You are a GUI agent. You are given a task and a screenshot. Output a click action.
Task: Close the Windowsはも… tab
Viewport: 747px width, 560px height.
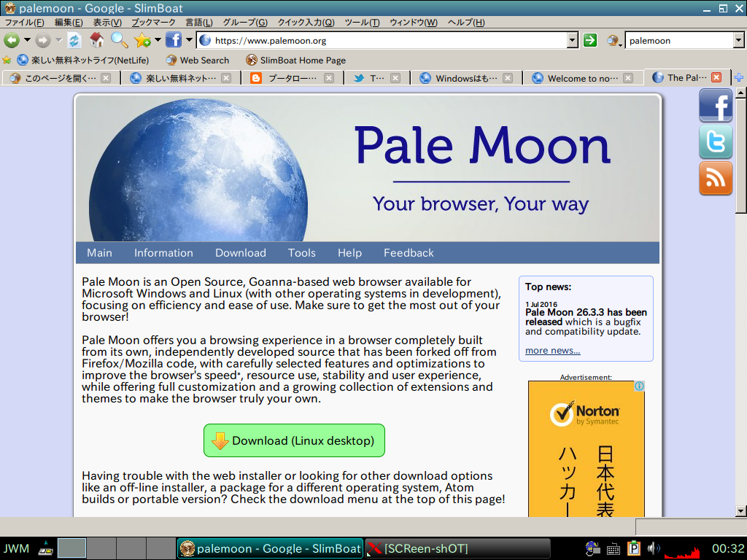508,78
